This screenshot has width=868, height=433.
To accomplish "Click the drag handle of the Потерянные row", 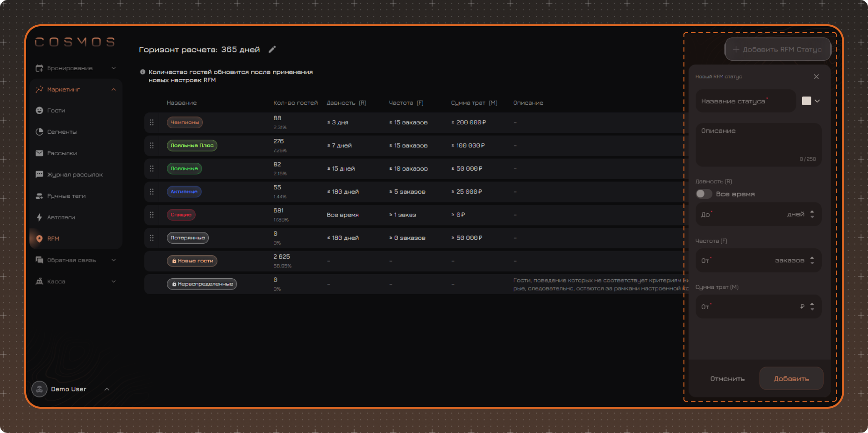I will (x=151, y=238).
